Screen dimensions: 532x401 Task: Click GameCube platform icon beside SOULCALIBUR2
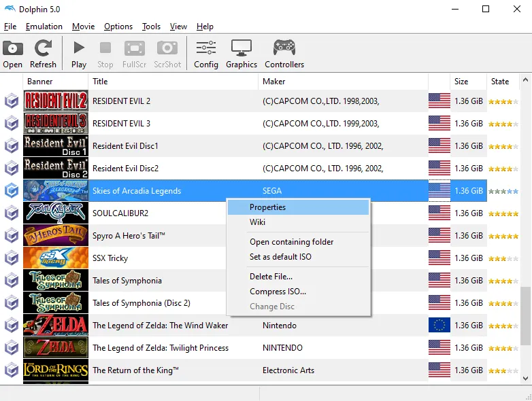(x=12, y=213)
